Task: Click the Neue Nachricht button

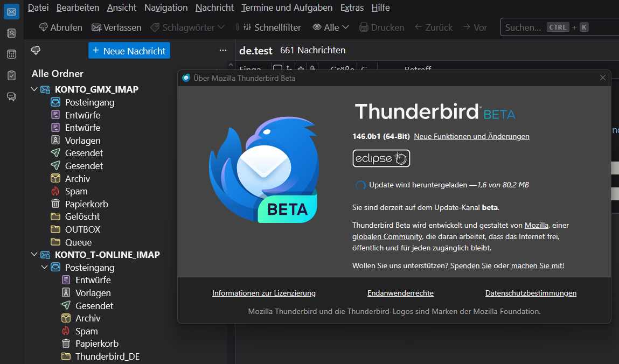Action: click(129, 51)
